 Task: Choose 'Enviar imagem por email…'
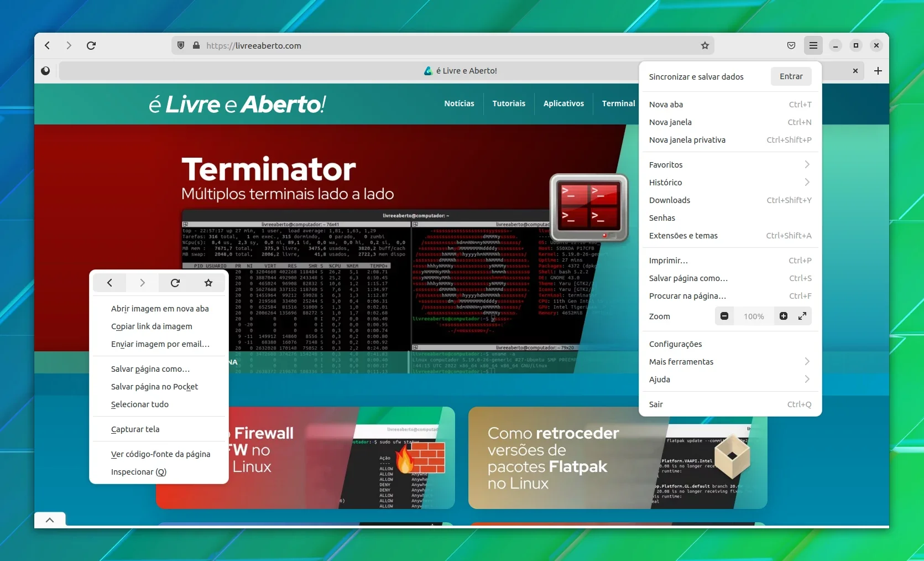coord(159,344)
